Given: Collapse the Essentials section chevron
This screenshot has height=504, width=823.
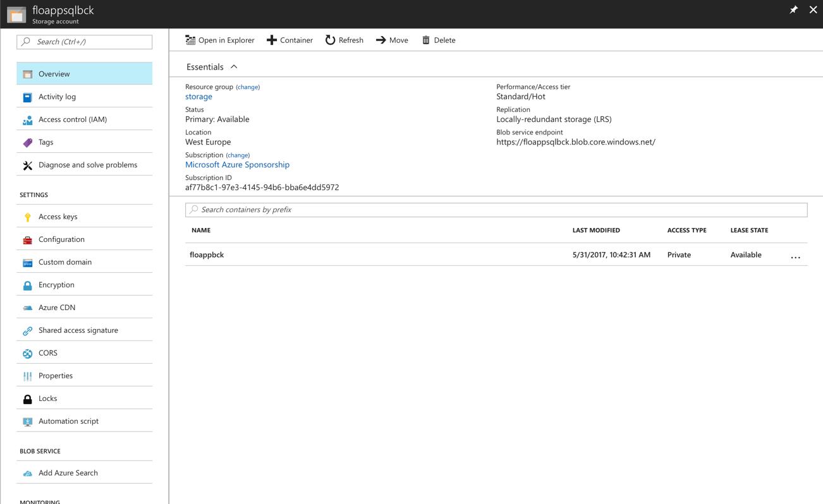Looking at the screenshot, I should [x=234, y=67].
